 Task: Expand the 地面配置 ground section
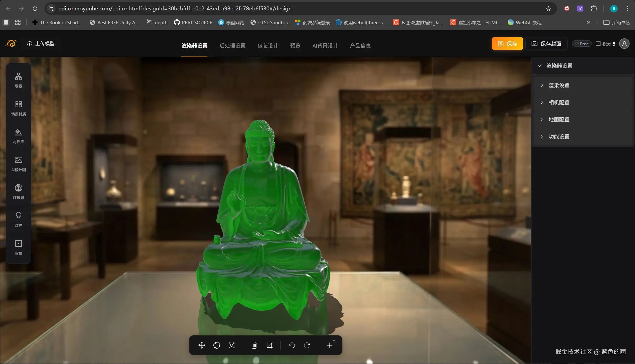point(559,119)
